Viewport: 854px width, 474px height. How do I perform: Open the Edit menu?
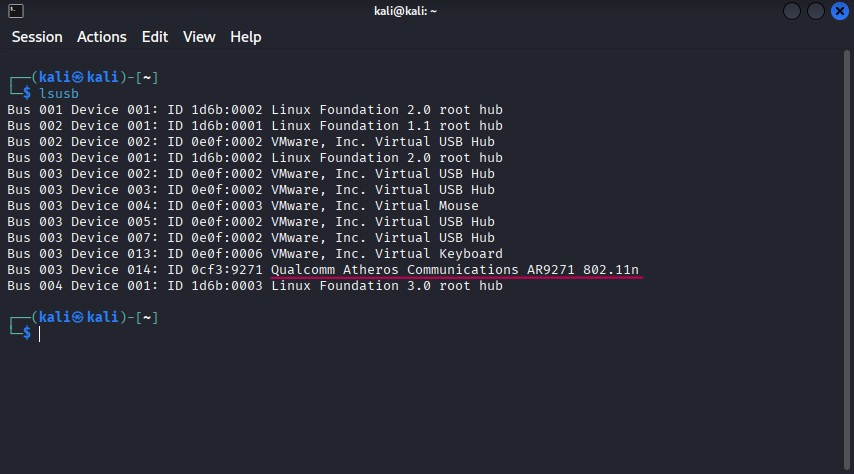pyautogui.click(x=155, y=37)
